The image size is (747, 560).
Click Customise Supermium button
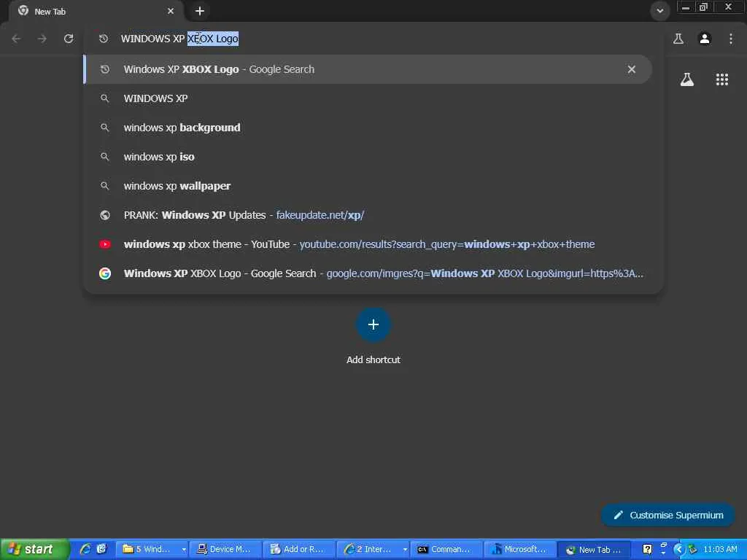click(668, 516)
